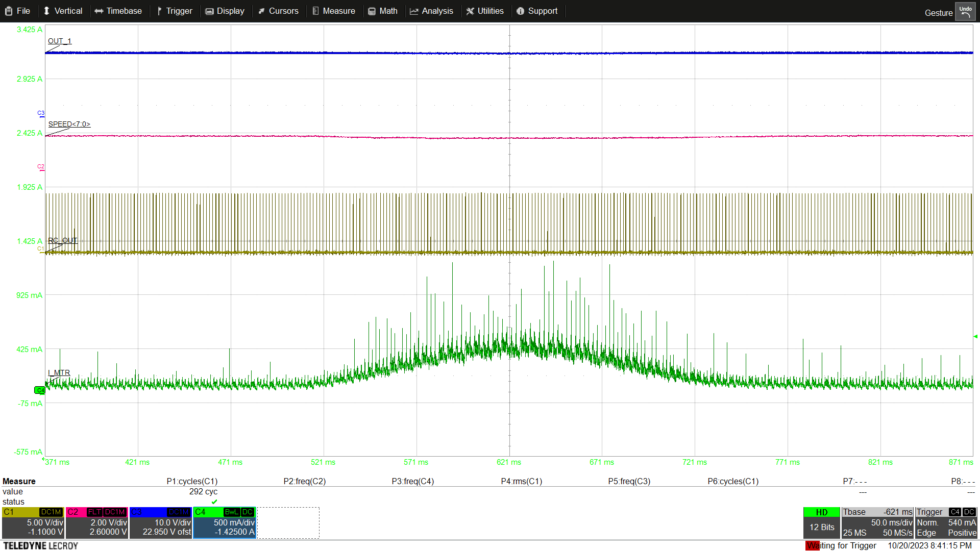Select the C3 channel descriptor box
Screen dimensions: 980x551
click(x=161, y=522)
